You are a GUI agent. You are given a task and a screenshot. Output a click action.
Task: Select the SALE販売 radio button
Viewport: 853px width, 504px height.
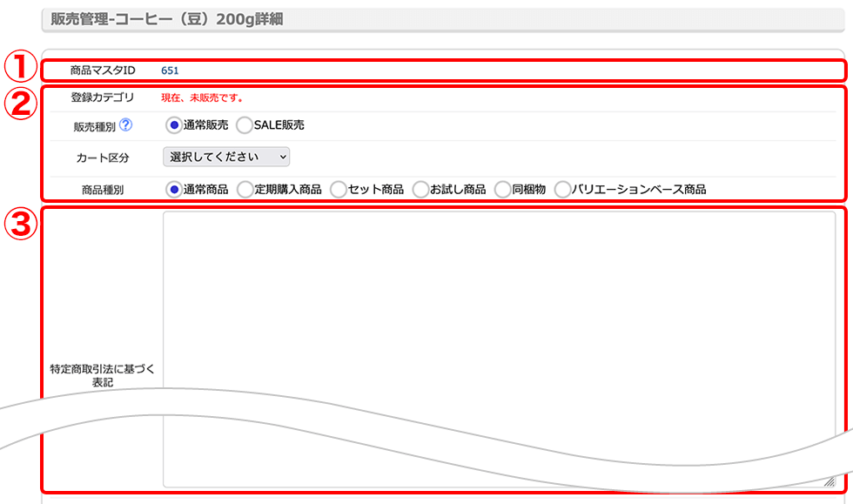click(x=245, y=125)
